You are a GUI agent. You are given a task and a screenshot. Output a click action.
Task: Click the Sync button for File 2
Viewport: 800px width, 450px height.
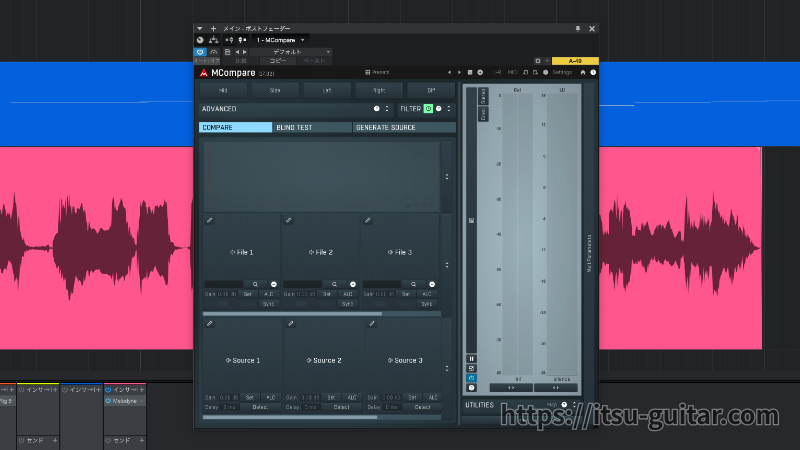click(347, 304)
